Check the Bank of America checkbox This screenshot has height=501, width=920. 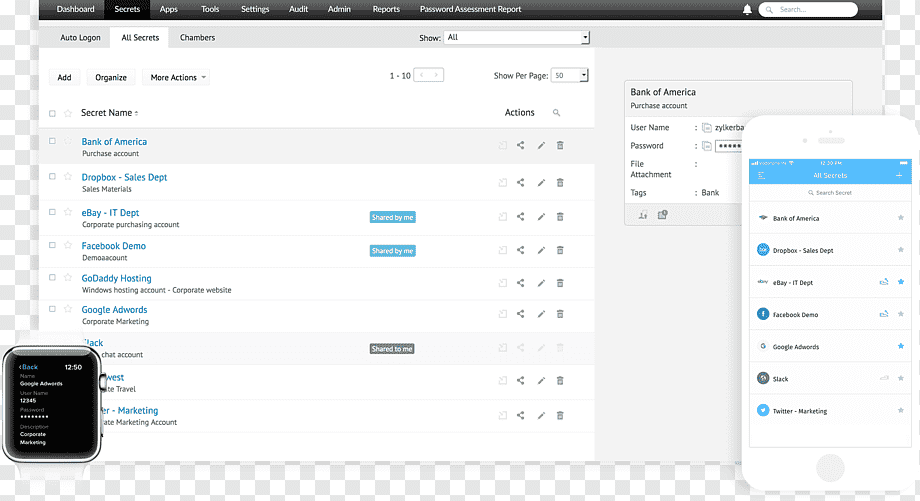click(x=52, y=141)
